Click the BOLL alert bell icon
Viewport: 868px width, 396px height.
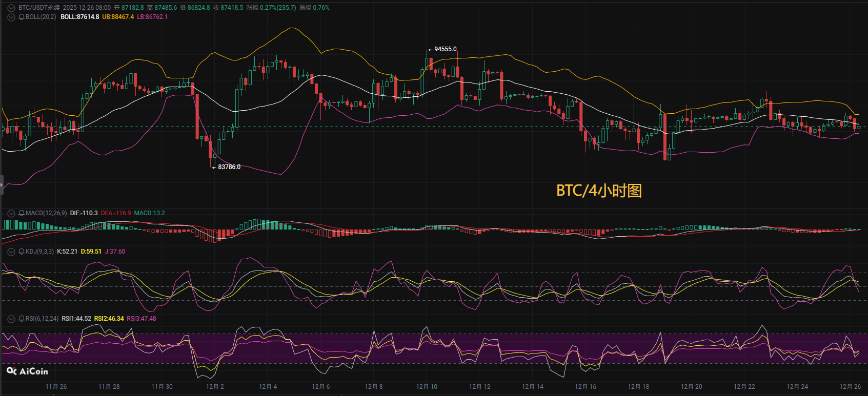coord(22,17)
